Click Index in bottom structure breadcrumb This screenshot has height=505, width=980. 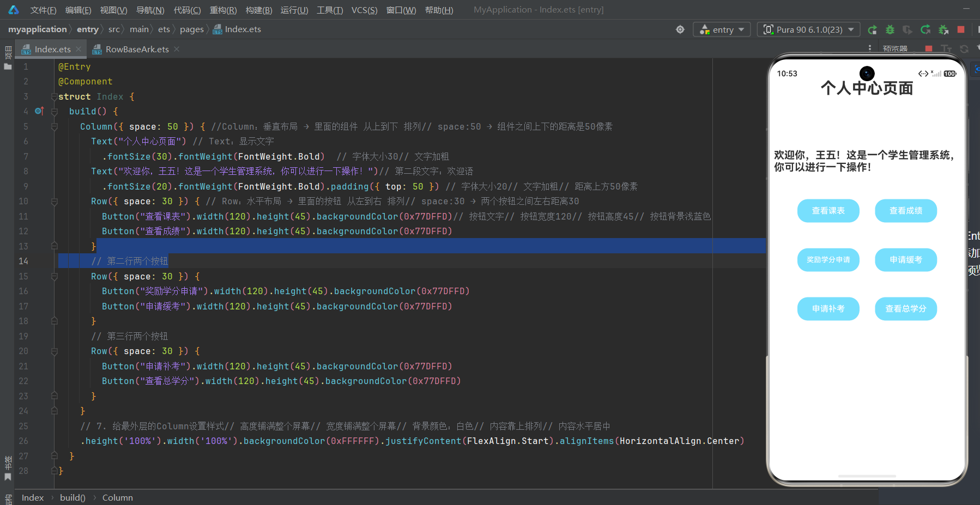33,498
